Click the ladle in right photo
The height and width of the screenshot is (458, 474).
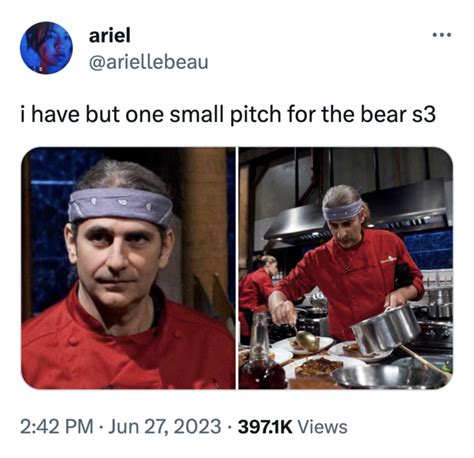click(304, 338)
